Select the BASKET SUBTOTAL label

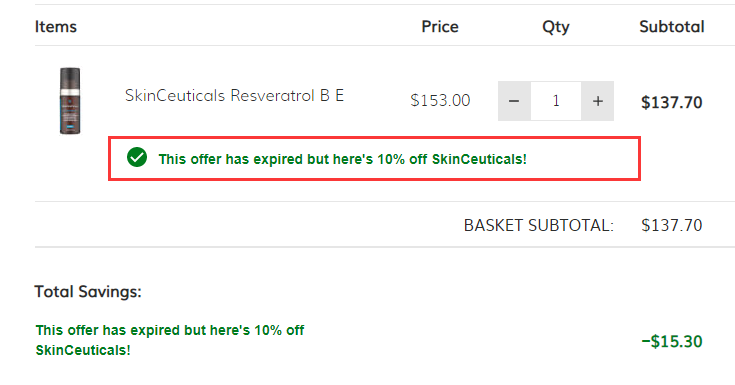click(539, 226)
